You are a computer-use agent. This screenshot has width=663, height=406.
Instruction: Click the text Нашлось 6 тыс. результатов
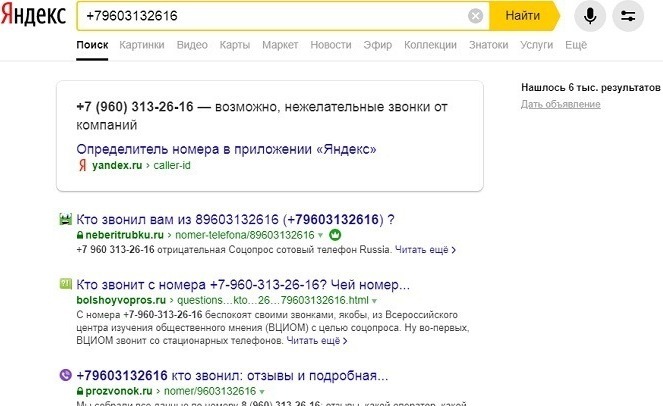click(x=591, y=88)
